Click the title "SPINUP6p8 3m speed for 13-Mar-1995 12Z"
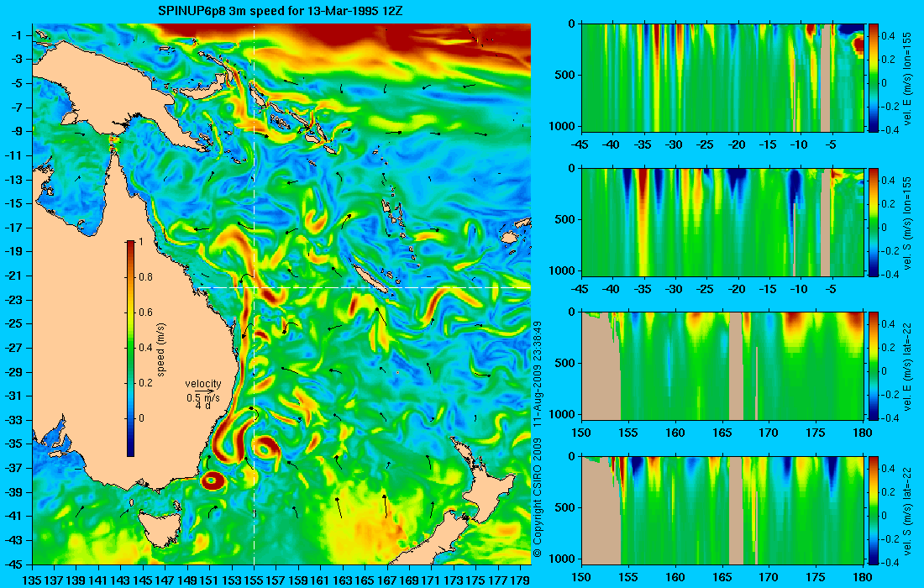 [x=281, y=11]
